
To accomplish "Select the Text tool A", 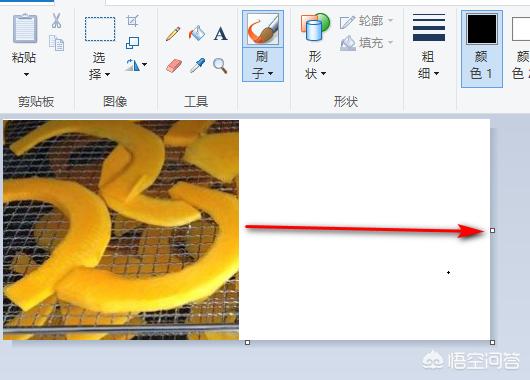I will 220,34.
